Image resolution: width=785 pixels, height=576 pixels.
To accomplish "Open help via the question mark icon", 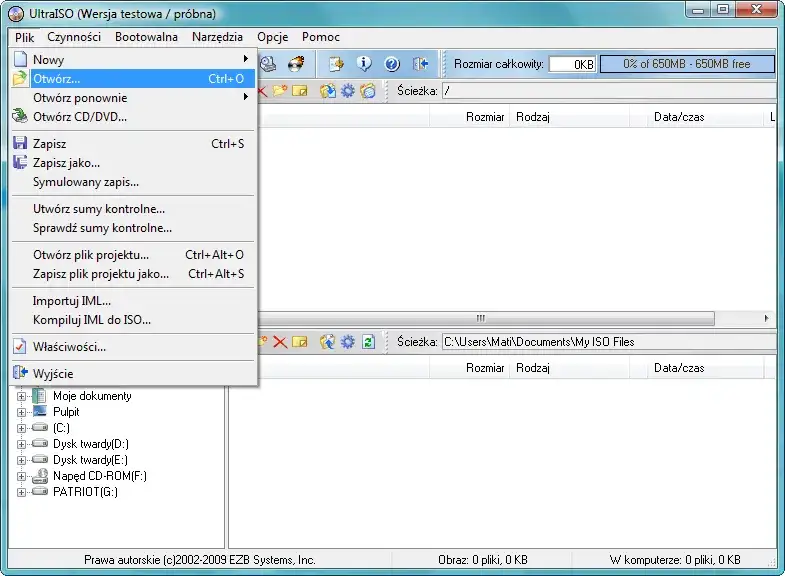I will pyautogui.click(x=392, y=64).
